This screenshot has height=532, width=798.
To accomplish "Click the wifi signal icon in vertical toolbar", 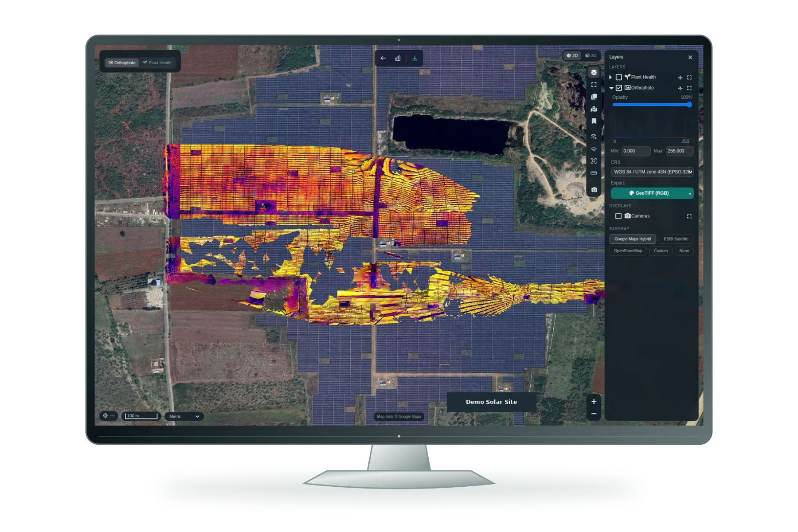I will tap(594, 149).
